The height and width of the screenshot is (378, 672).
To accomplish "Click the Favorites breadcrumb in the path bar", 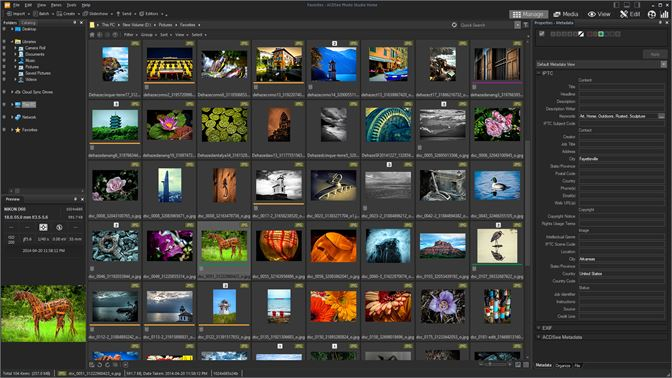I will 187,25.
